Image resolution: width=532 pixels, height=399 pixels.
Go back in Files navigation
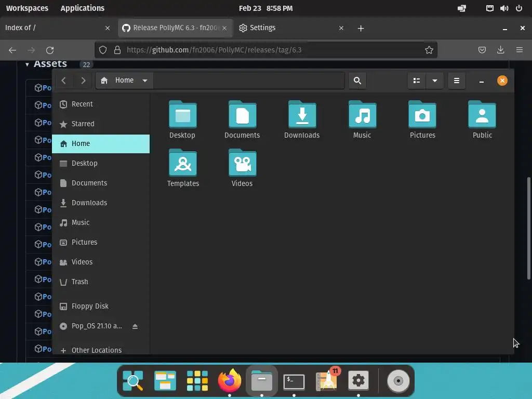coord(64,81)
